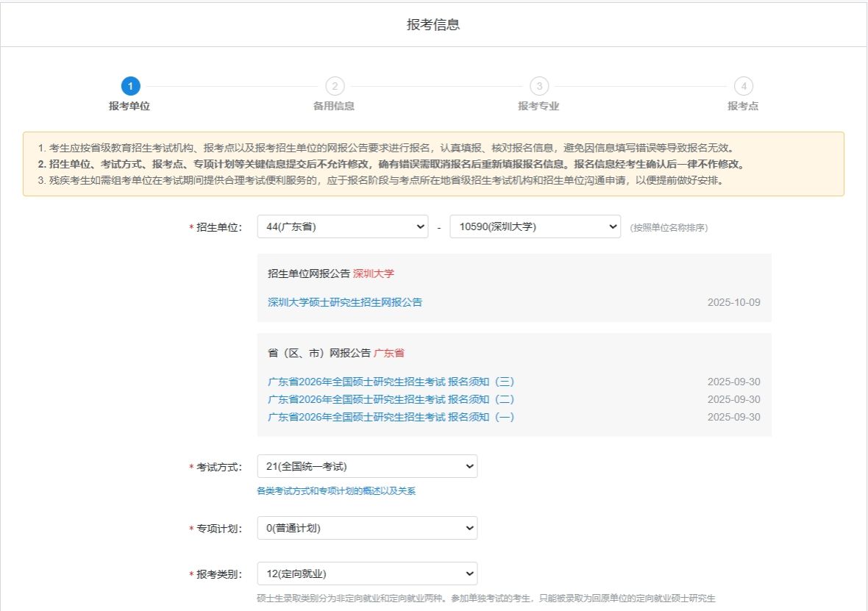
Task: Click 各类考试方式和专项计划的概述以及关系 link
Action: (x=336, y=491)
